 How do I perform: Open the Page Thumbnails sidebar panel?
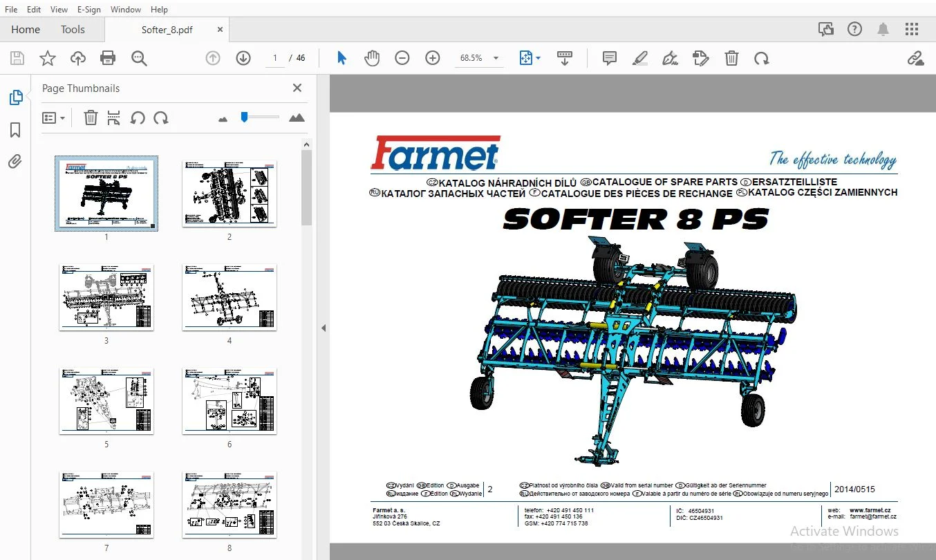15,97
